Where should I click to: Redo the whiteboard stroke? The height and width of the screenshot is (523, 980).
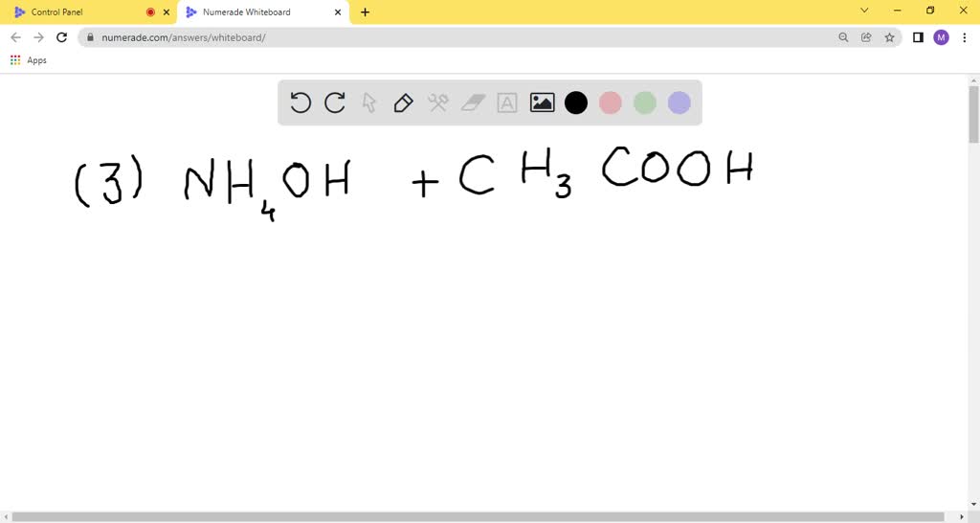(335, 102)
